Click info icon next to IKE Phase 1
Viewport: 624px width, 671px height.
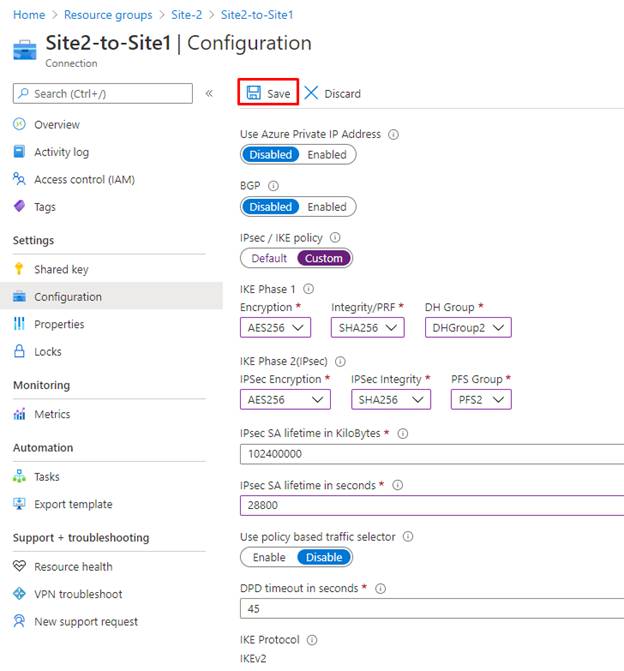click(x=309, y=289)
